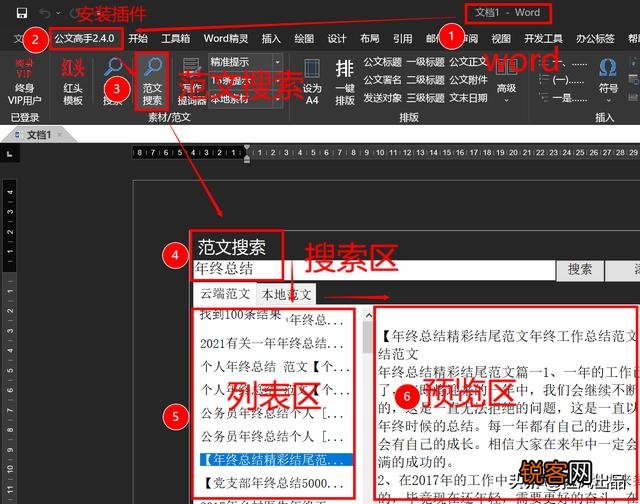
Task: Apply the 三级标题 style
Action: [425, 98]
